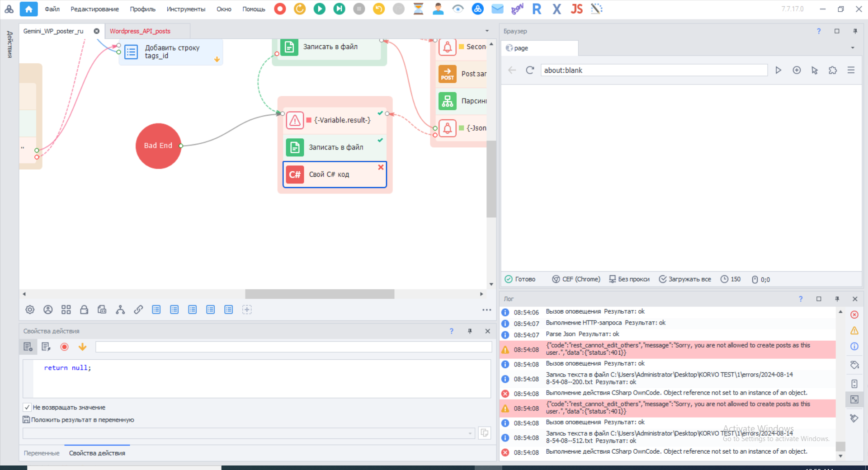Click the browser reload button

[x=530, y=70]
